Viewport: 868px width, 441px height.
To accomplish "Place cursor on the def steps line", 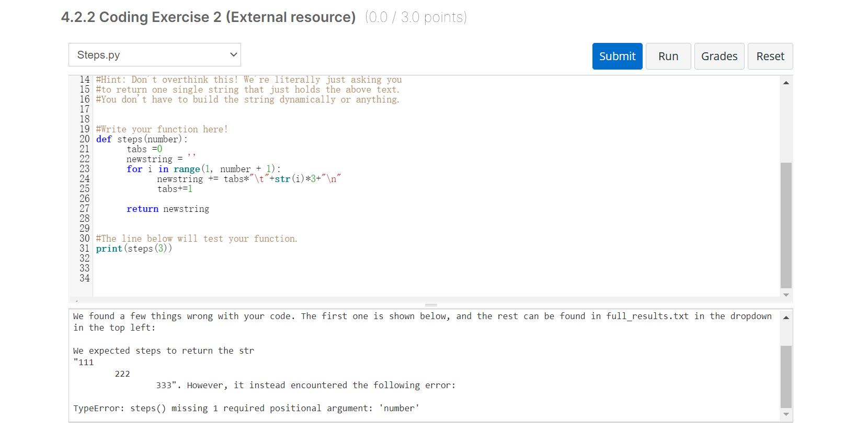I will coord(141,139).
